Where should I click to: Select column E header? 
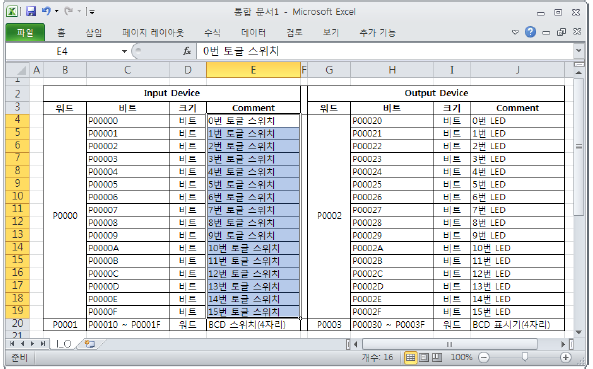[253, 70]
